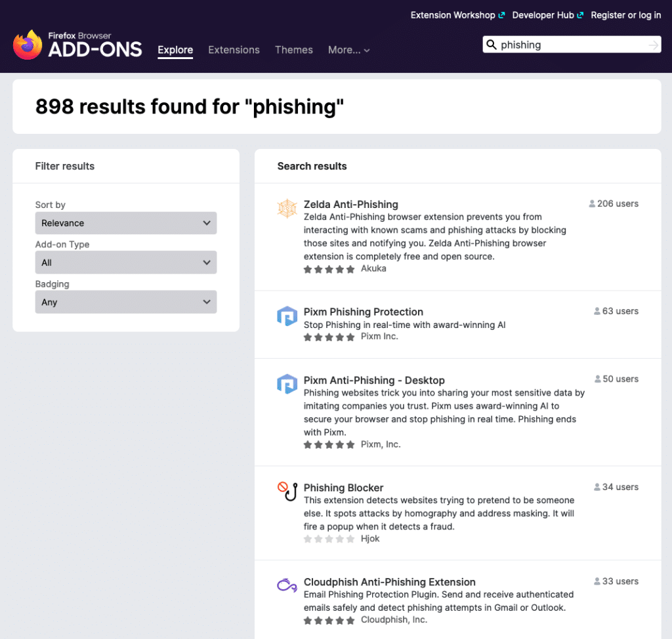
Task: Click the Phishing Blocker description text
Action: tap(439, 514)
